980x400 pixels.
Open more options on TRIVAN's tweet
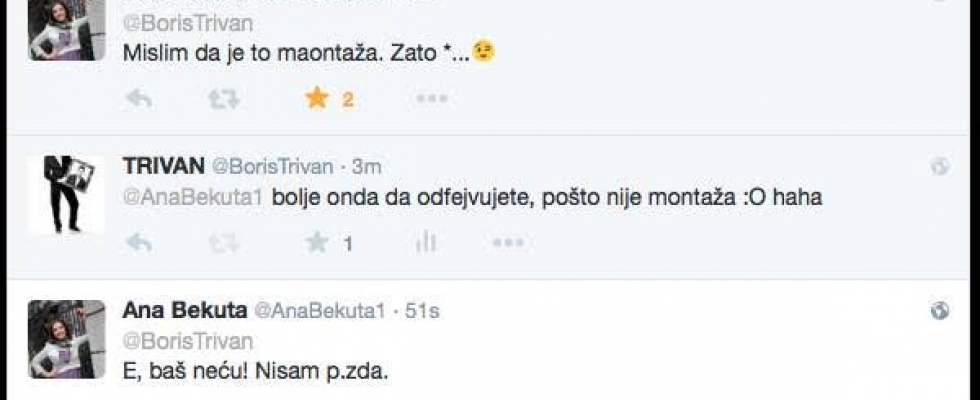pyautogui.click(x=507, y=242)
